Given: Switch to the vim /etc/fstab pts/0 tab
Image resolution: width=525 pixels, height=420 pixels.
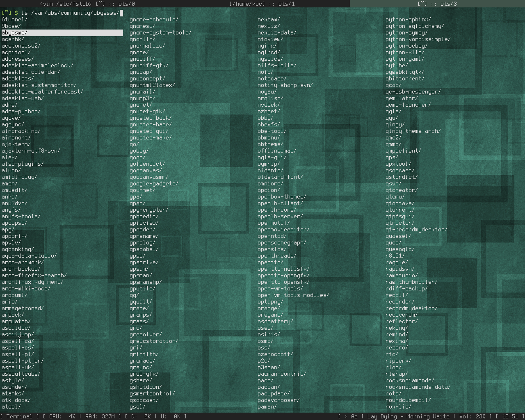Looking at the screenshot, I should tap(87, 4).
